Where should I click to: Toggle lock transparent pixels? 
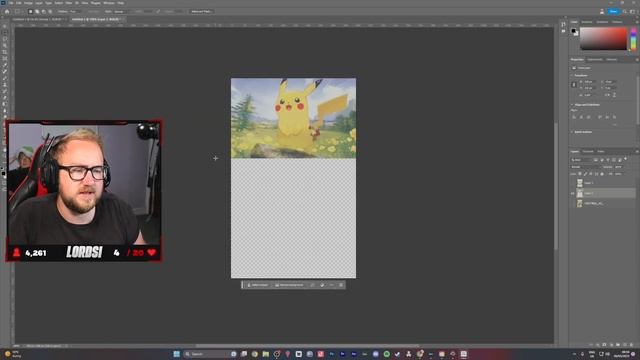click(x=580, y=174)
